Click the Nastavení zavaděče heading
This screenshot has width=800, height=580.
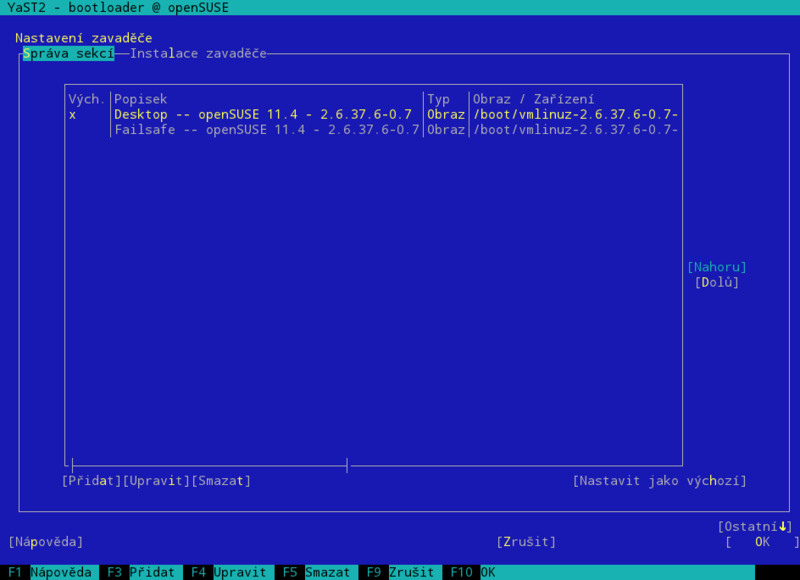click(x=84, y=38)
